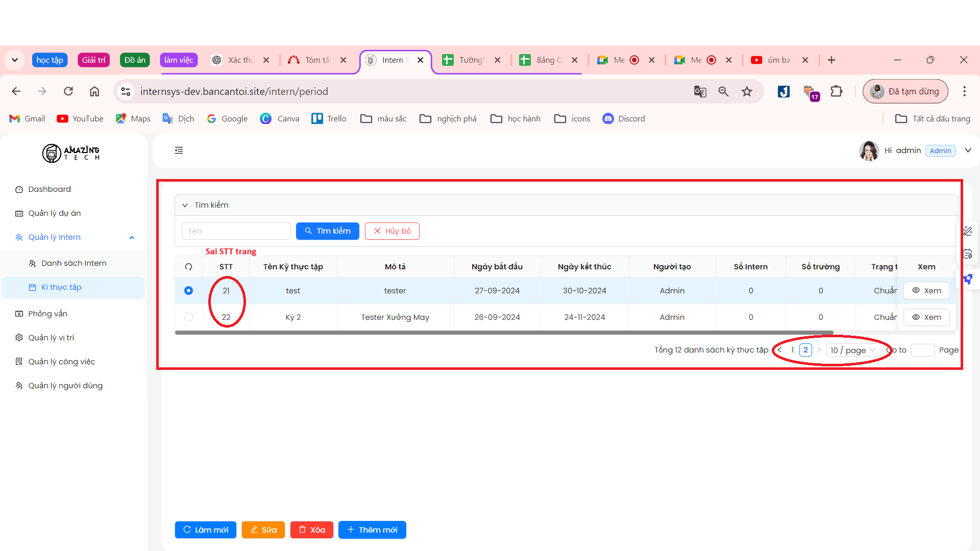Bookmark this page with star icon
This screenshot has width=980, height=551.
click(x=747, y=91)
